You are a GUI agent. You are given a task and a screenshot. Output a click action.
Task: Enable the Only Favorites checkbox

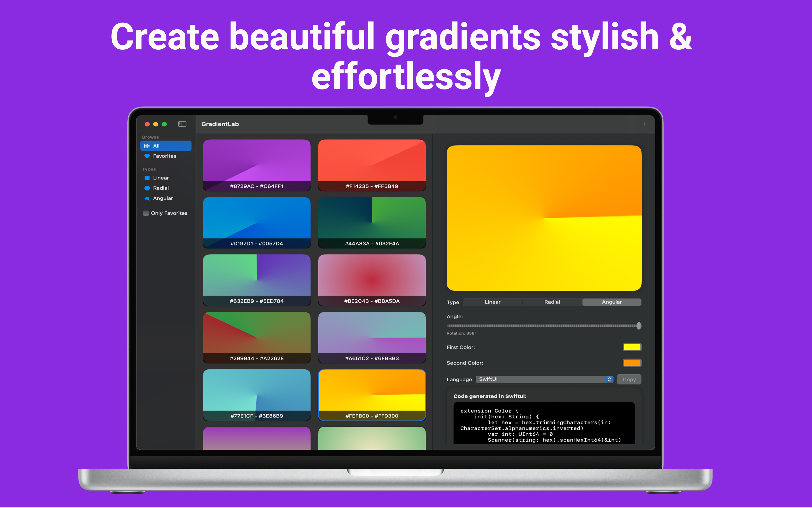tap(145, 213)
